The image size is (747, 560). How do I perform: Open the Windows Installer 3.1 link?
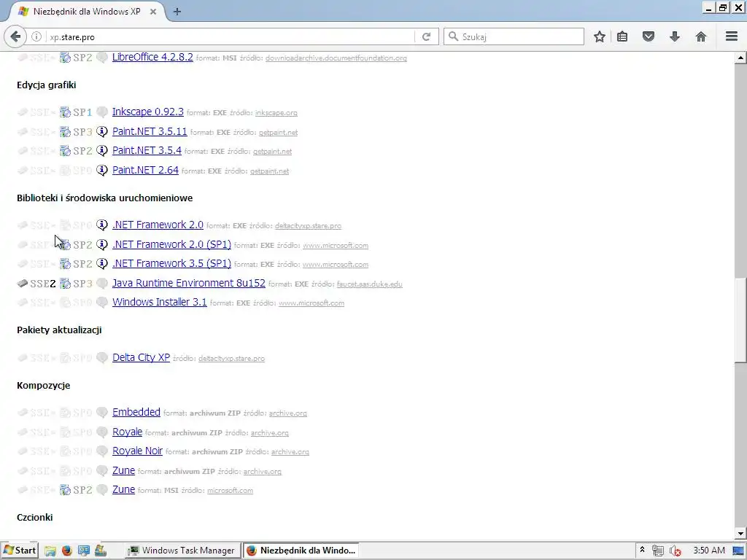[160, 302]
